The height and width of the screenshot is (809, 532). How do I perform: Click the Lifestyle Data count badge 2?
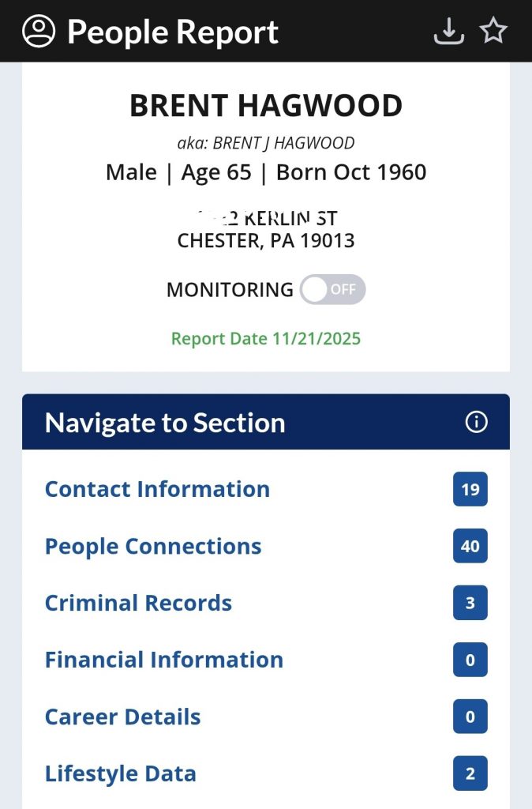pyautogui.click(x=470, y=773)
